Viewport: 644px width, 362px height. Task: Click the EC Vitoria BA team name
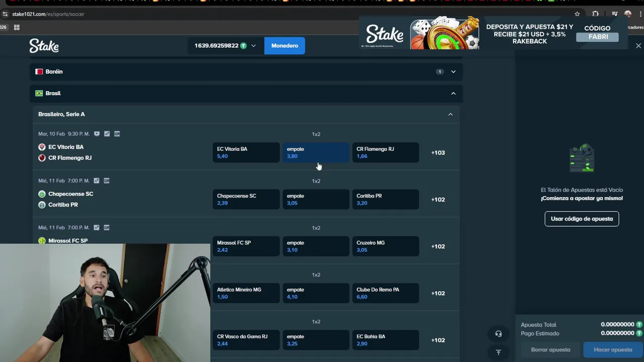[x=66, y=147]
